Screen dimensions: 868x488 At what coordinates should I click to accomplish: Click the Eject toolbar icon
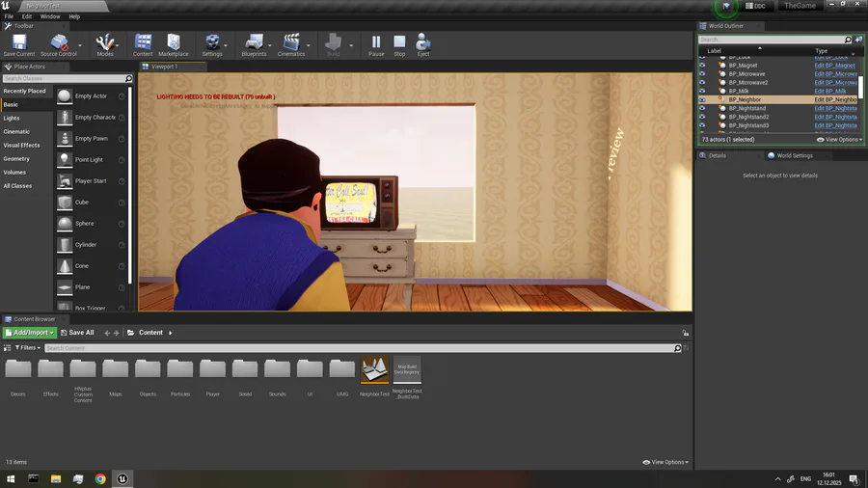point(423,44)
